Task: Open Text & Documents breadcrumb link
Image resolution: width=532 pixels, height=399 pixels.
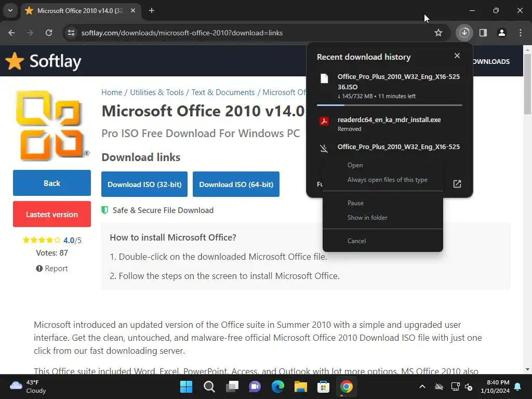Action: click(223, 92)
